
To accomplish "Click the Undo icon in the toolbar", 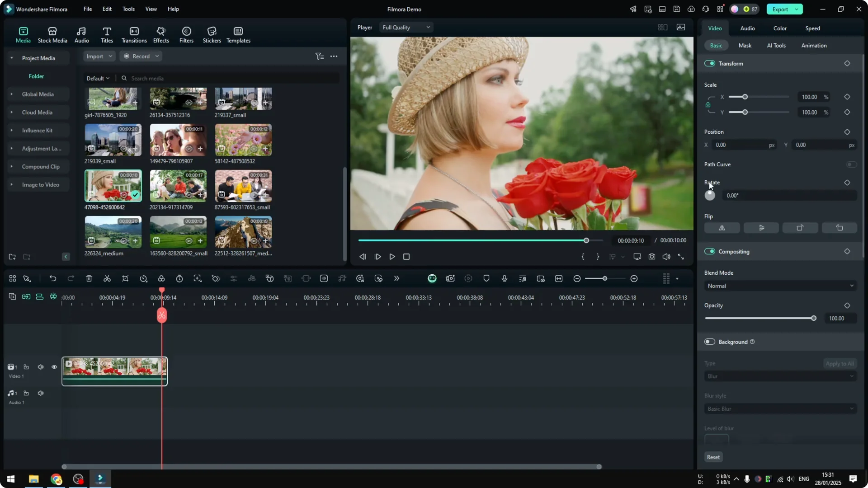I will pyautogui.click(x=53, y=278).
